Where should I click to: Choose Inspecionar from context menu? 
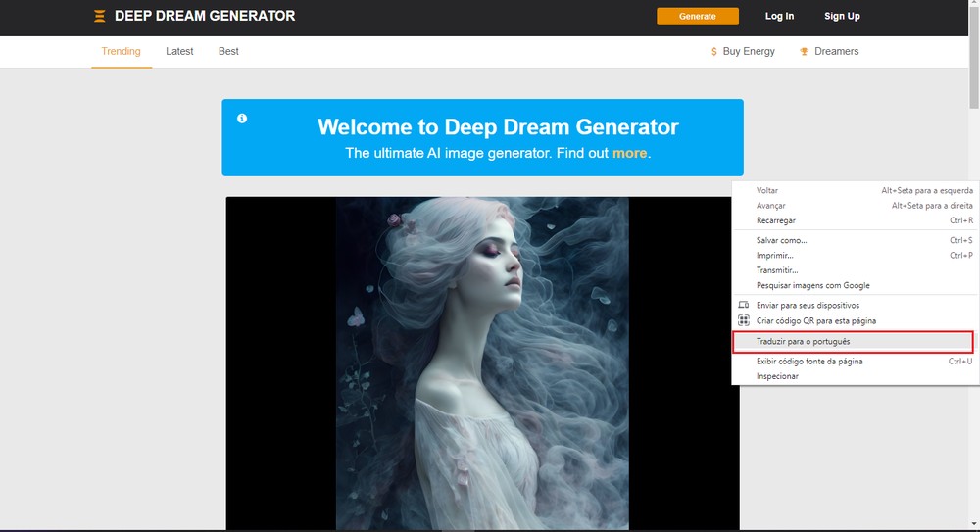tap(856, 376)
